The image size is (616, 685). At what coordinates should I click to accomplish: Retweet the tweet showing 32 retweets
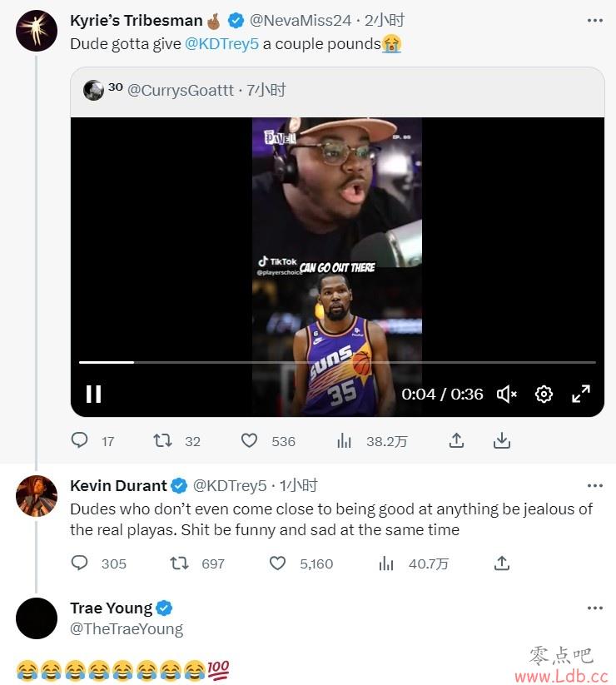pyautogui.click(x=162, y=440)
